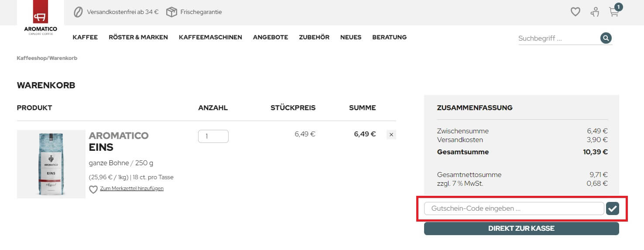This screenshot has height=250, width=644.
Task: Click Versandkostenfrei ab 34 € text
Action: coord(123,12)
